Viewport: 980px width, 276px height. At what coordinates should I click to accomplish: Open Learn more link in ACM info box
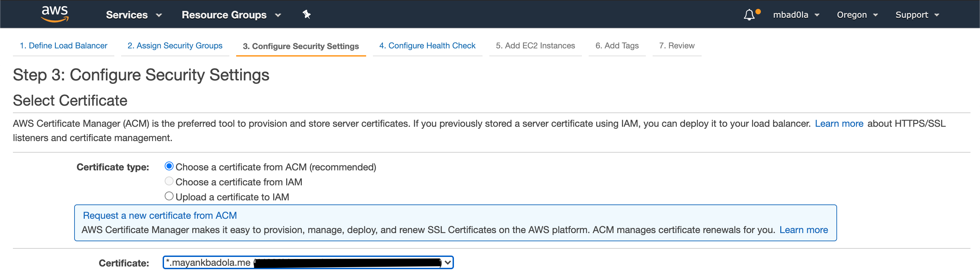coord(803,230)
